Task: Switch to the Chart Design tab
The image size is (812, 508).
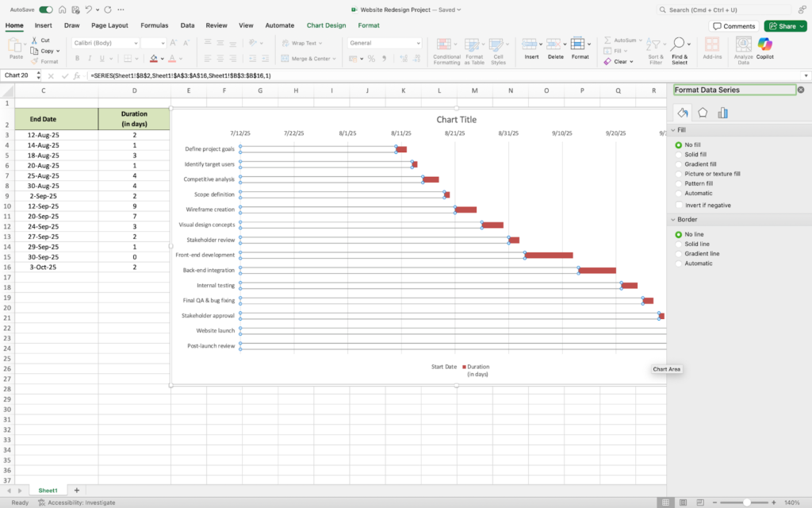Action: tap(326, 25)
